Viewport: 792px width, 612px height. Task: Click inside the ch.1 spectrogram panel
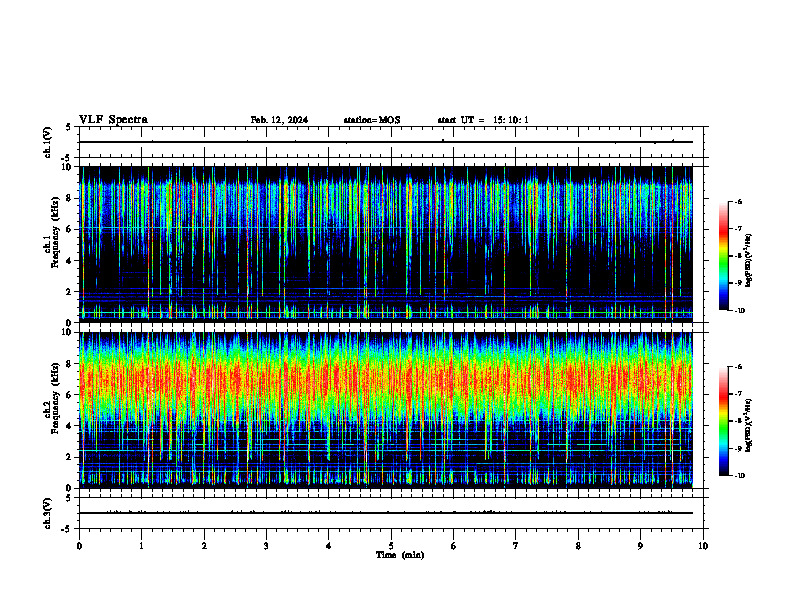pos(386,244)
